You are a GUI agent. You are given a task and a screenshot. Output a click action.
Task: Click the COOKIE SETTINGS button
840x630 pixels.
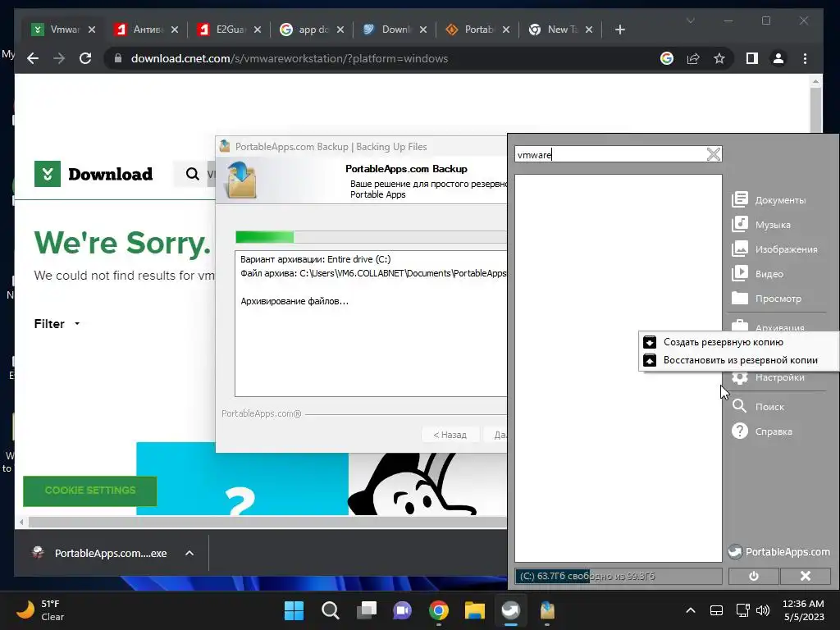(90, 491)
